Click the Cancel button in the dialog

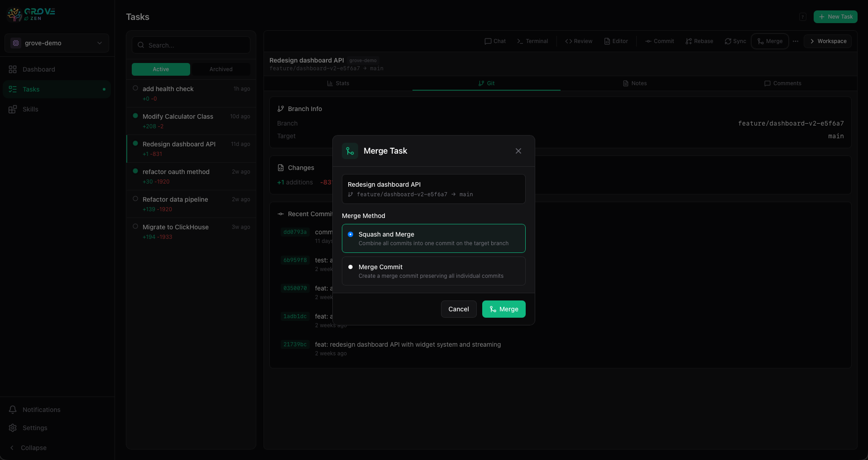(x=458, y=309)
